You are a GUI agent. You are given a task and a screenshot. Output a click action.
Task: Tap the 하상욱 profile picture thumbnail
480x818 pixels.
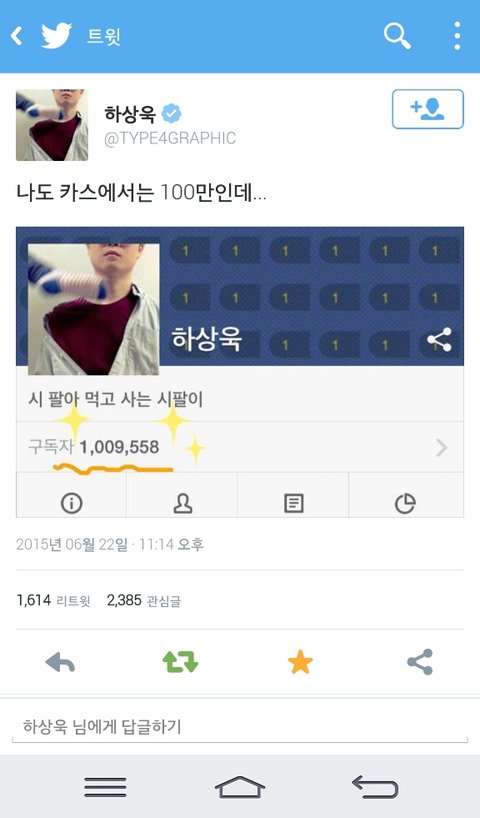(x=52, y=125)
